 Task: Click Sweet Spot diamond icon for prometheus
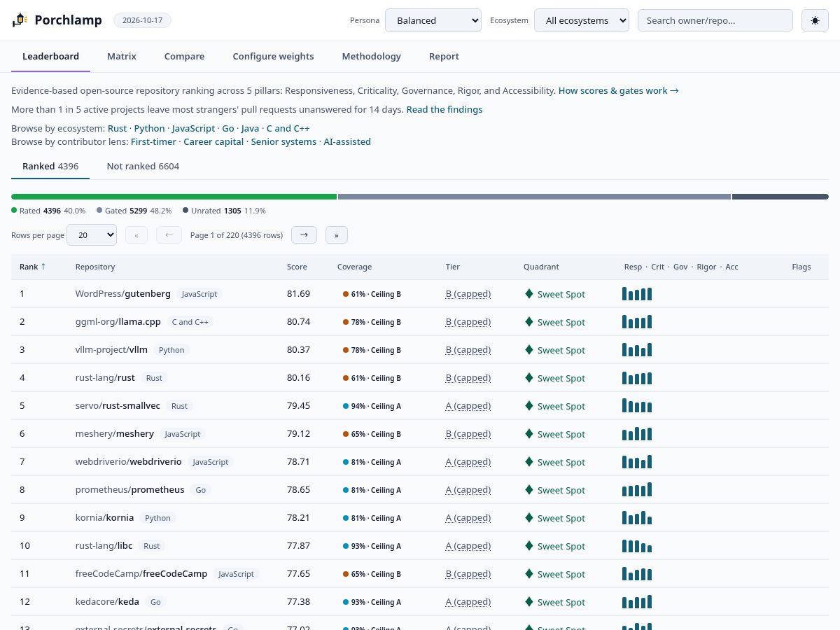pos(529,489)
